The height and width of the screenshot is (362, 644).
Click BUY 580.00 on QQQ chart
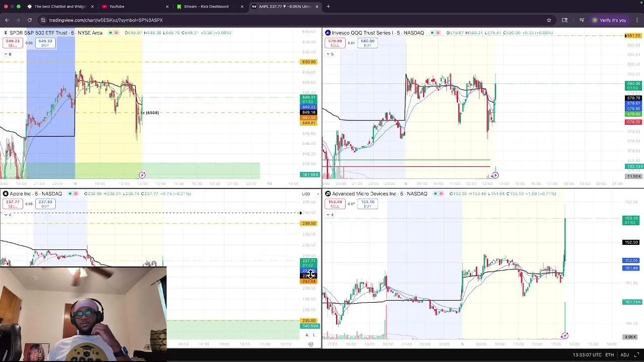point(367,43)
